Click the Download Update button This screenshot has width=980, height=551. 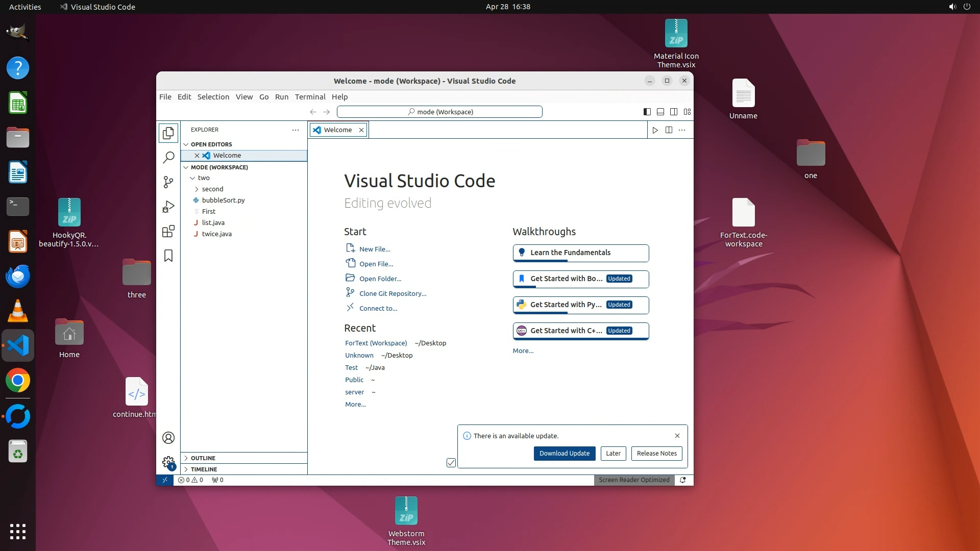coord(564,454)
